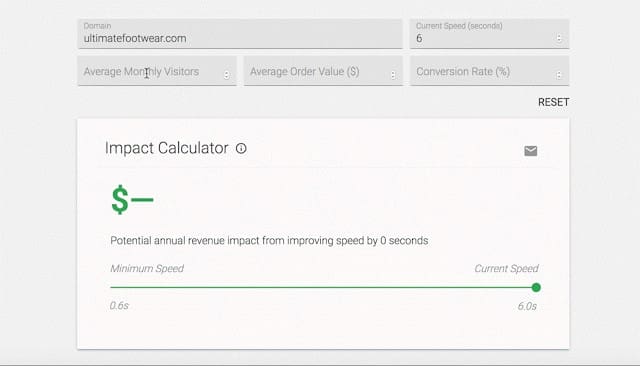Use the Average Monthly Visitors spinner arrows

(x=227, y=75)
